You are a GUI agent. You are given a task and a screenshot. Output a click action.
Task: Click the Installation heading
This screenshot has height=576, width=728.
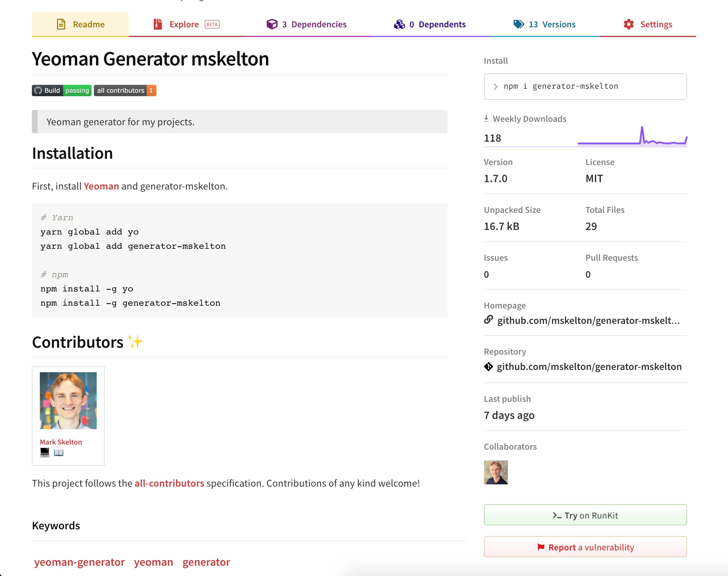(x=73, y=153)
